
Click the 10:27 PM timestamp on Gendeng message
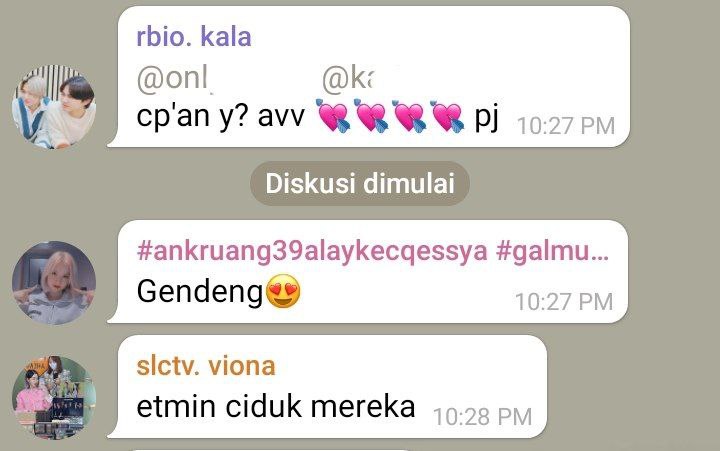click(x=564, y=302)
